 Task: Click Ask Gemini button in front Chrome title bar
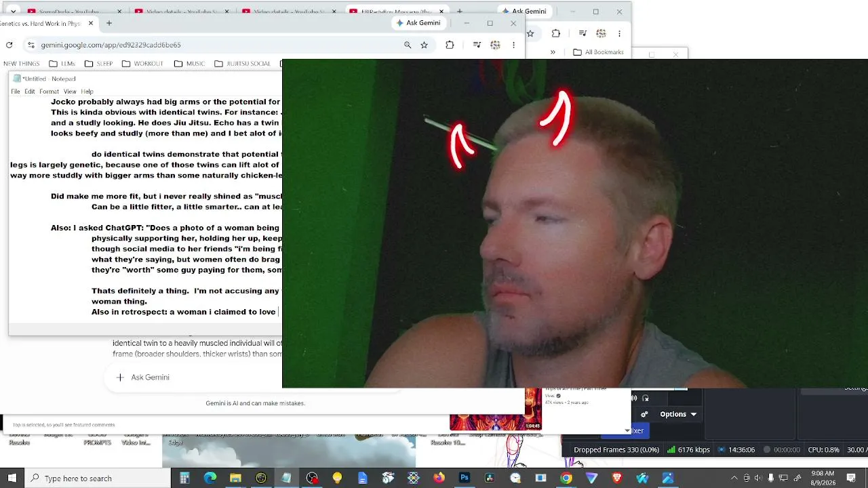pyautogui.click(x=418, y=23)
